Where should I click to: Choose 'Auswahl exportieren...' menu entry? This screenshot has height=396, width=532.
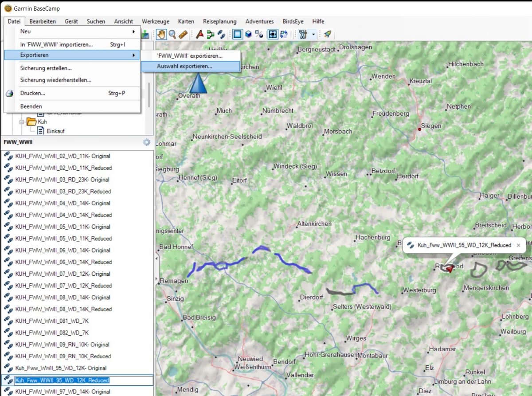click(184, 67)
